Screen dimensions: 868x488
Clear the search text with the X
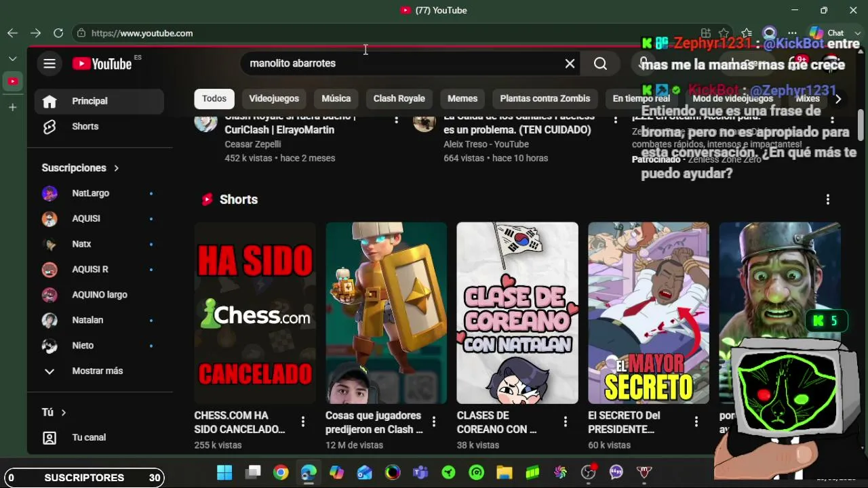[x=570, y=63]
